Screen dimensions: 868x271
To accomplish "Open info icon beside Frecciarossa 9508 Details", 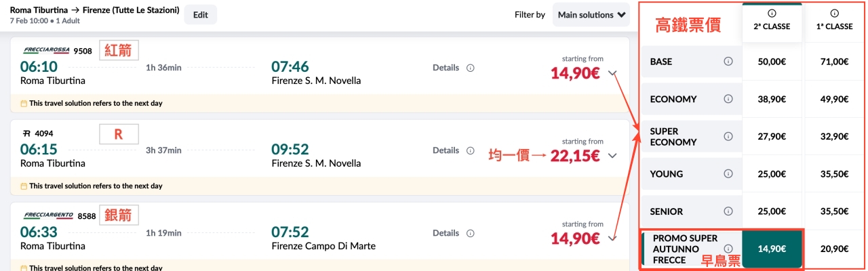I will click(x=471, y=68).
